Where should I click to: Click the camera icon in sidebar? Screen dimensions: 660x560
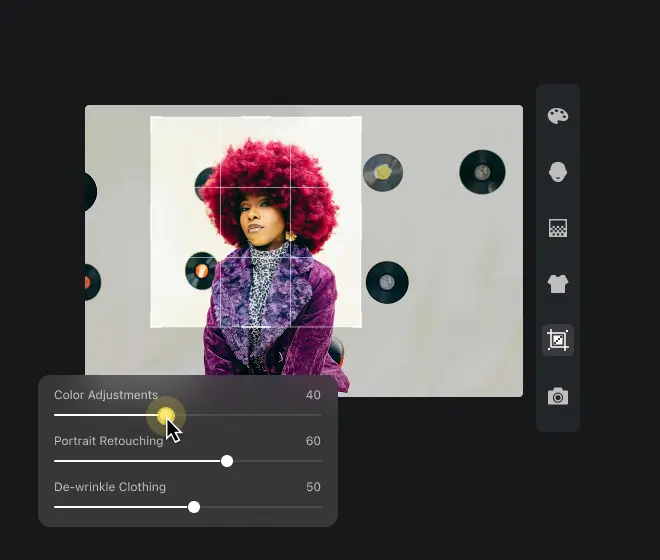pyautogui.click(x=558, y=397)
